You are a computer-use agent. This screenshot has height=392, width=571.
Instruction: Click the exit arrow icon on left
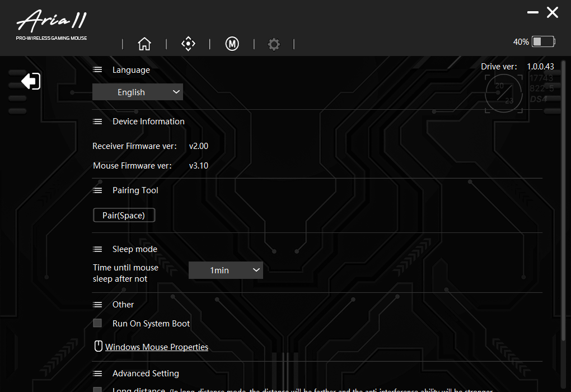[x=31, y=81]
